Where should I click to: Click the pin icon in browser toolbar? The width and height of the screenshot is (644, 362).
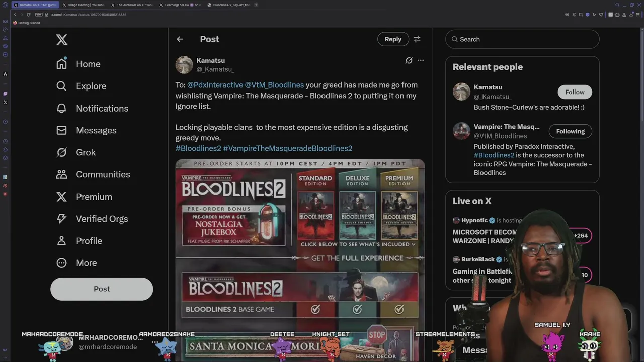pos(574,15)
